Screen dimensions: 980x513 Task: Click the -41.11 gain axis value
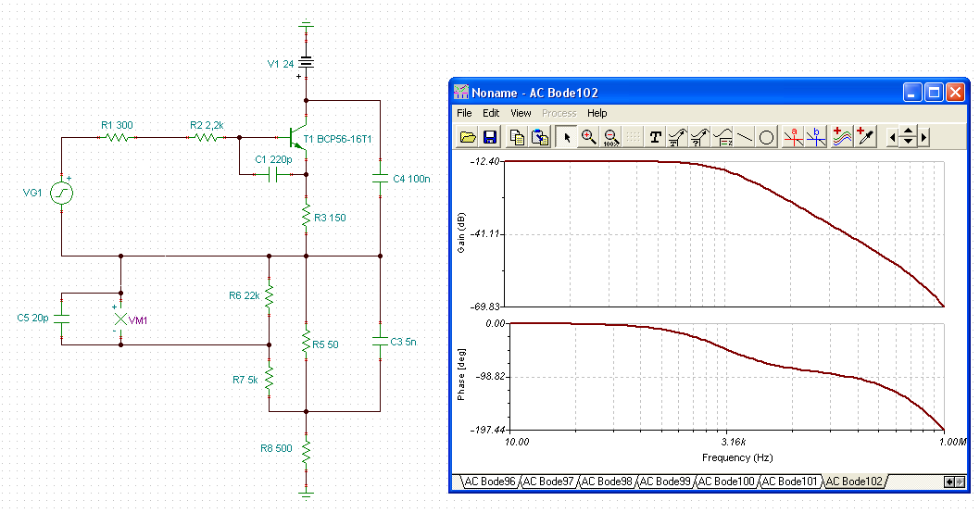point(484,233)
